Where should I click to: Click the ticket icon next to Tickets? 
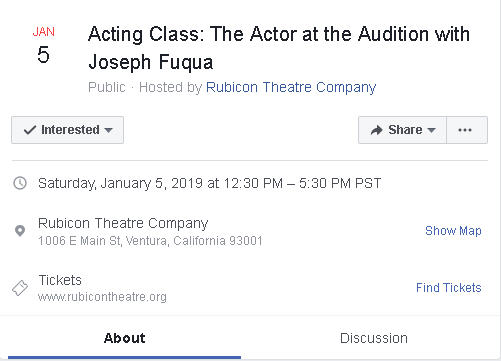click(20, 288)
